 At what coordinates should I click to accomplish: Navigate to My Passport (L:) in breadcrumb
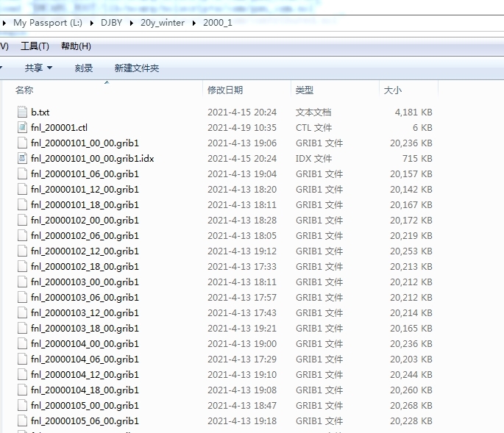47,23
